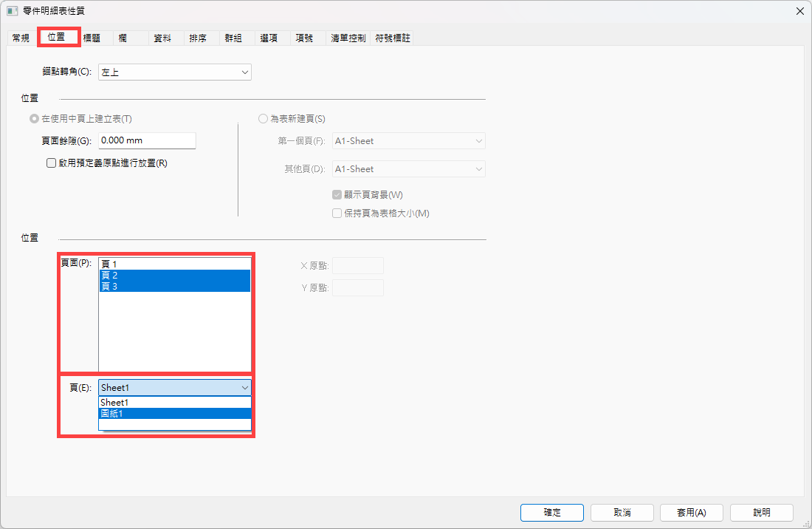The width and height of the screenshot is (812, 529).
Task: Open the 其他頁 A1-Sheet dropdown
Action: click(x=409, y=169)
